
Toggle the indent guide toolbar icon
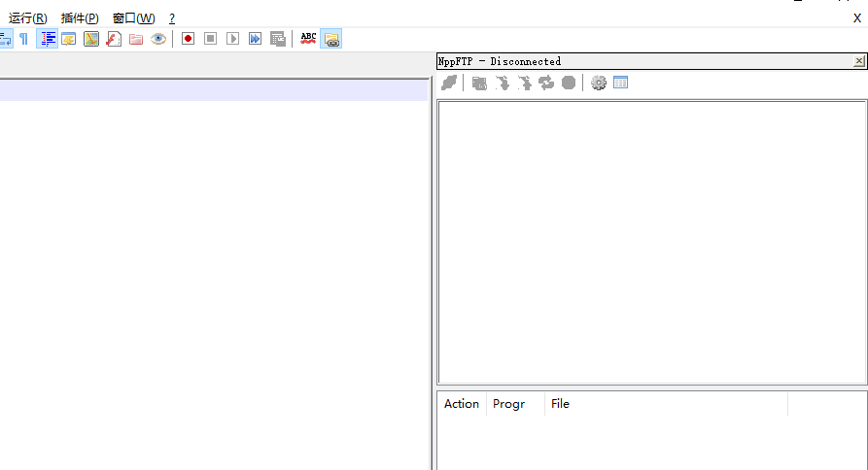tap(48, 39)
